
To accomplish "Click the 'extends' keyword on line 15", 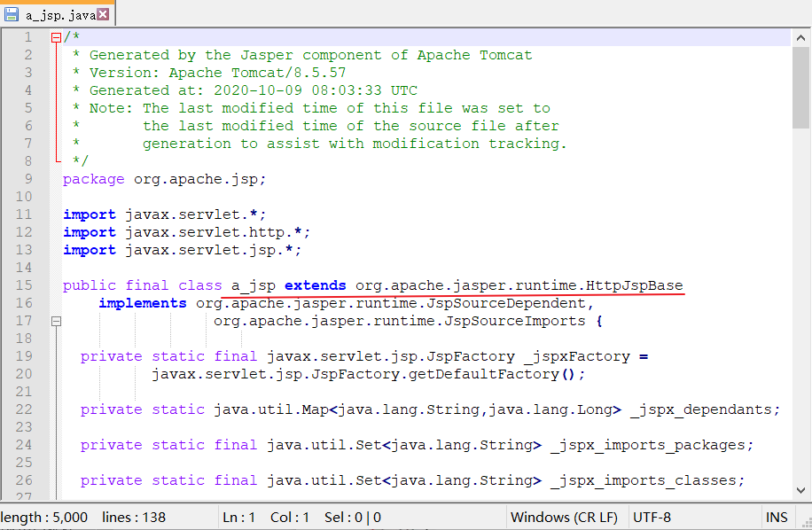I will tap(316, 285).
